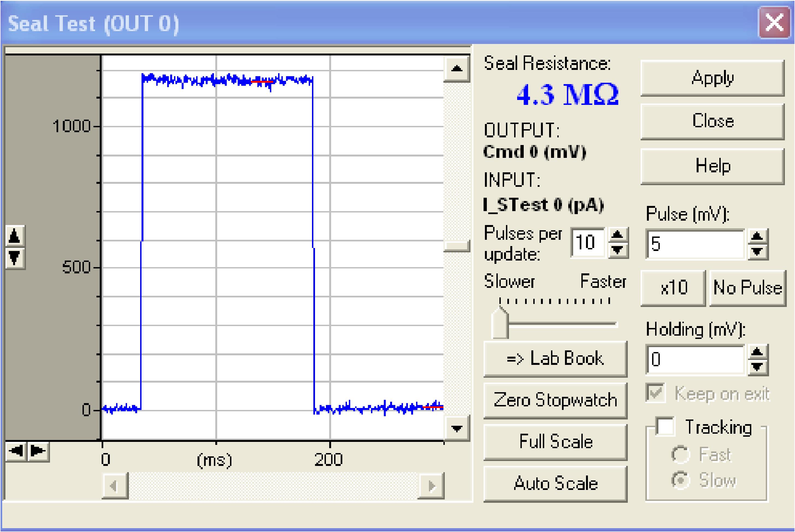Click the (ms) axis unit label
This screenshot has height=532, width=795.
pos(214,460)
